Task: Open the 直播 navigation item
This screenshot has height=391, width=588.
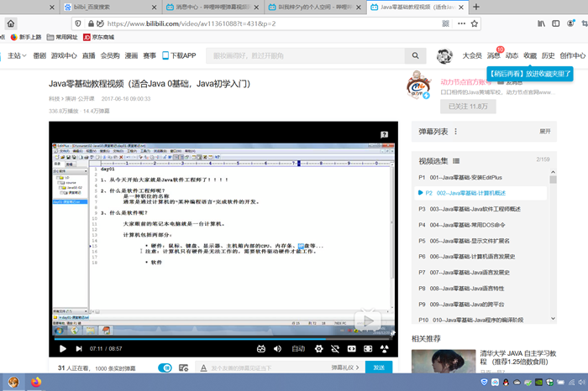Action: [89, 55]
